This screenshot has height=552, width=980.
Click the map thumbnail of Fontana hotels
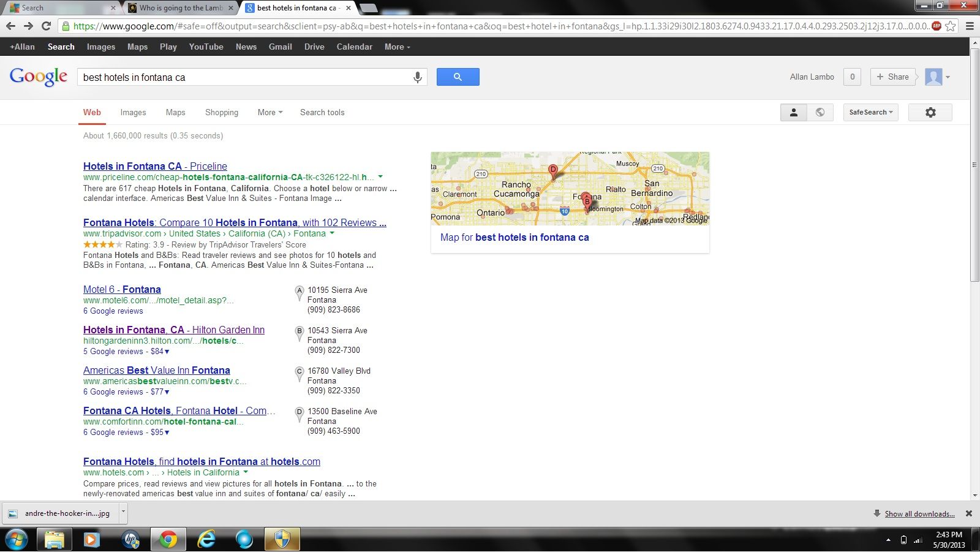coord(570,189)
